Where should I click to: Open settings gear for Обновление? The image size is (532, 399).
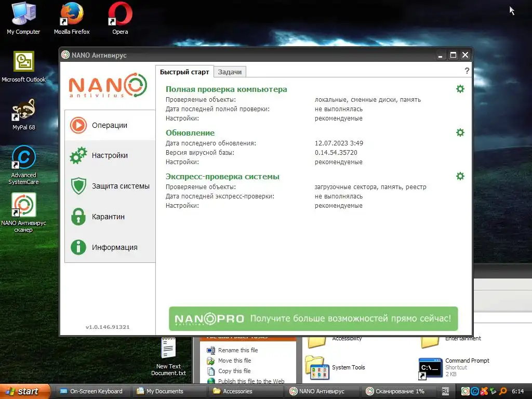coord(460,132)
